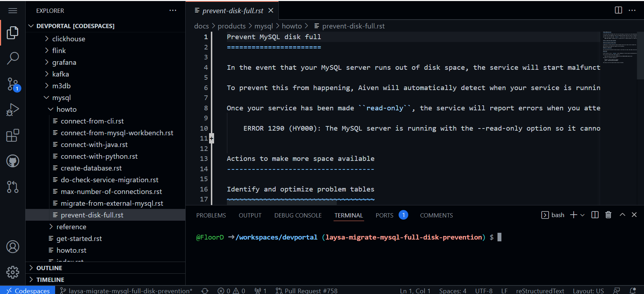Click Pull Request #758 in status bar
The width and height of the screenshot is (644, 294).
[307, 290]
